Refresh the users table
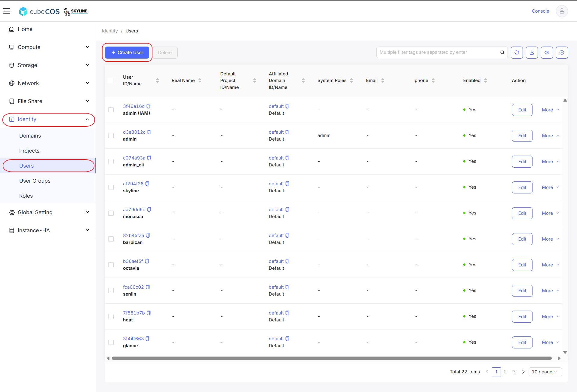 [517, 53]
